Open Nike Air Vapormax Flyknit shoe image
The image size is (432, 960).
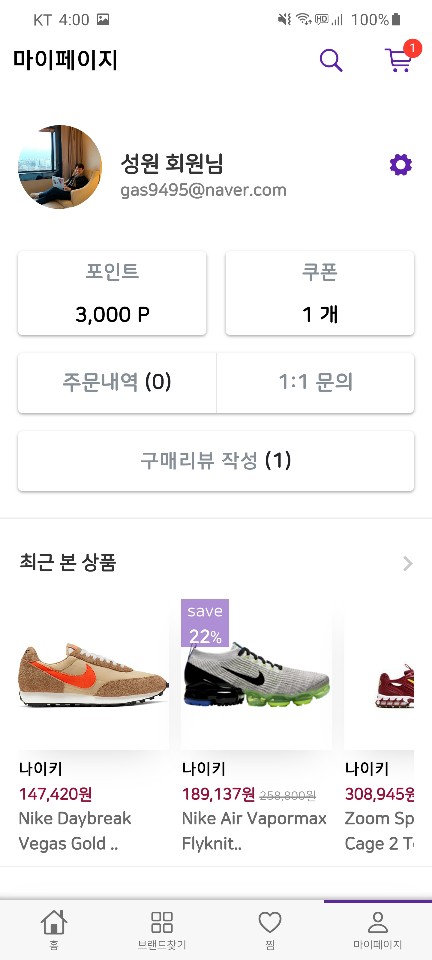pos(257,675)
